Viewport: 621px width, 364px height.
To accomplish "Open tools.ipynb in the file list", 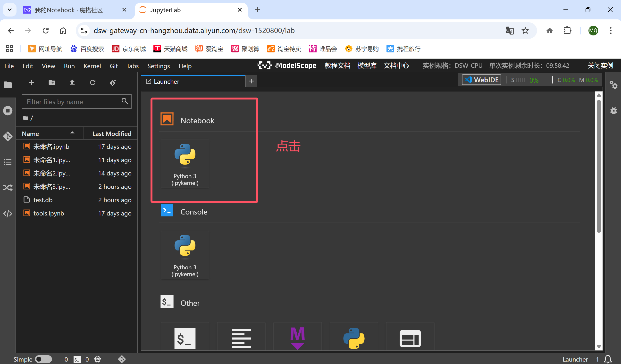I will (x=49, y=213).
